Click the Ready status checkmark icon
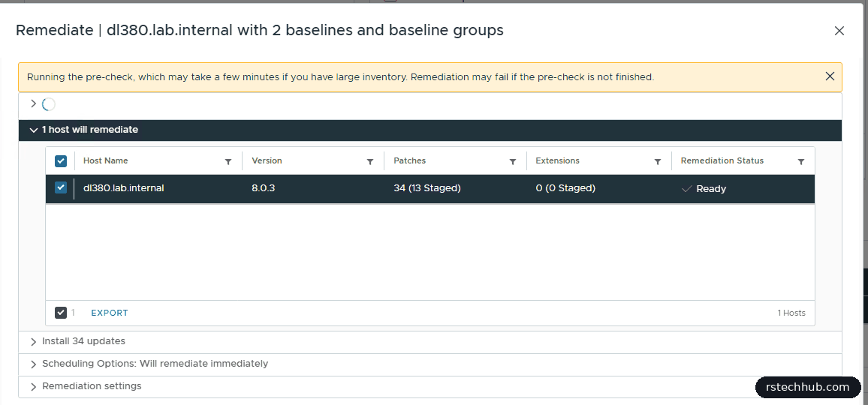The image size is (868, 405). (686, 189)
